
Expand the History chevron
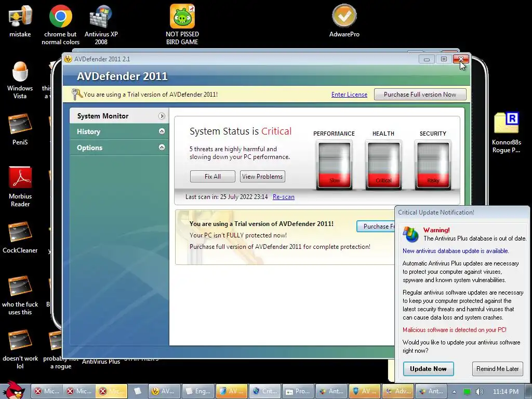point(162,131)
